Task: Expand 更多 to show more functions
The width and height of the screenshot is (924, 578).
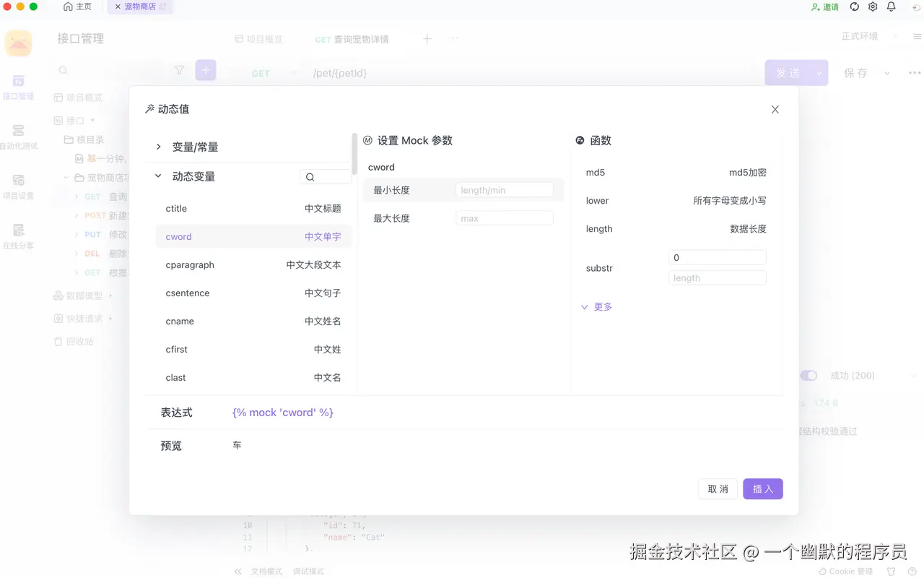Action: [596, 306]
